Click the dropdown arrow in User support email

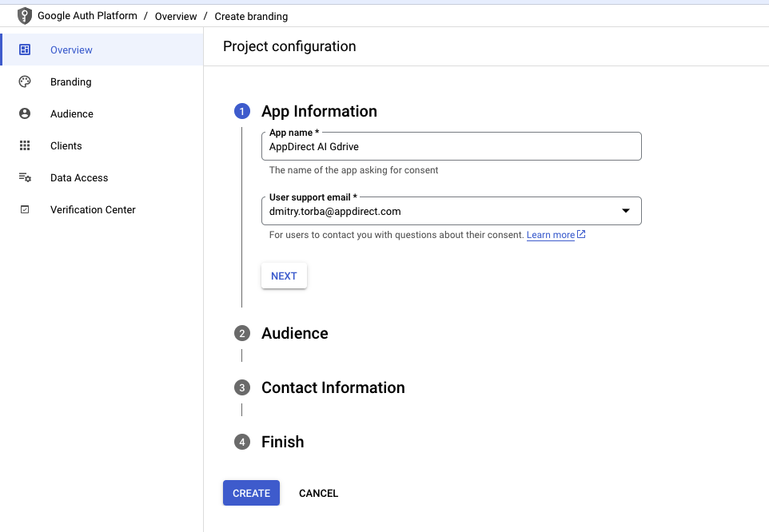click(x=626, y=211)
